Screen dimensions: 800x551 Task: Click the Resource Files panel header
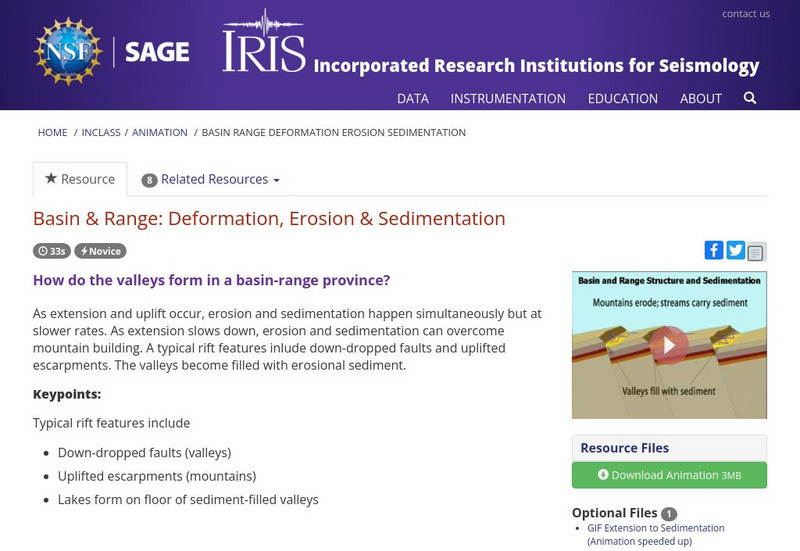tap(669, 448)
